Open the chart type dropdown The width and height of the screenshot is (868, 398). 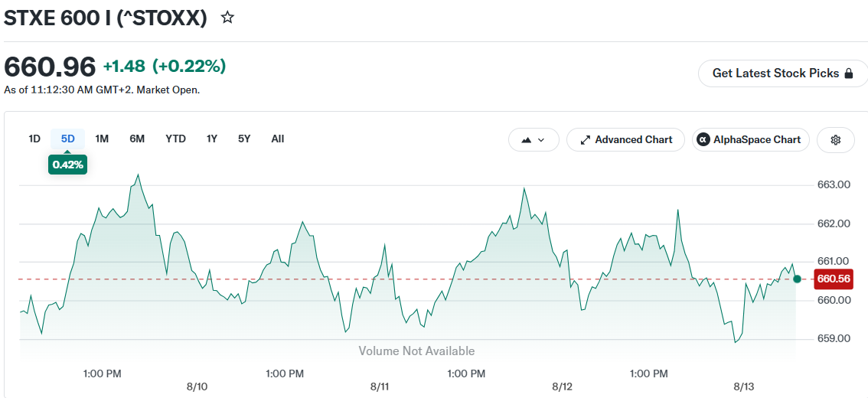pyautogui.click(x=534, y=139)
